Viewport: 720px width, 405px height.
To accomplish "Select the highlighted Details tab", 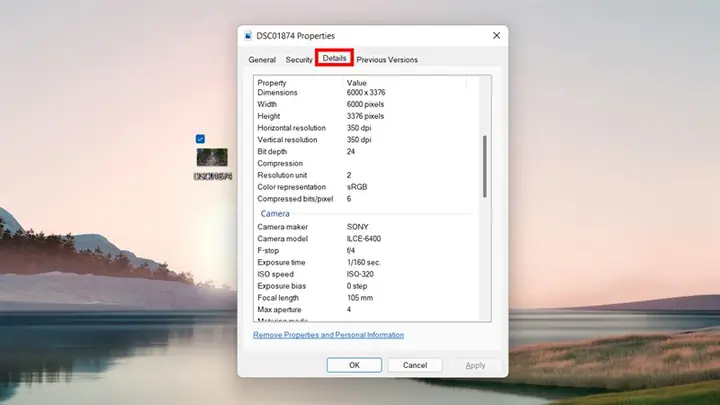I will click(334, 58).
